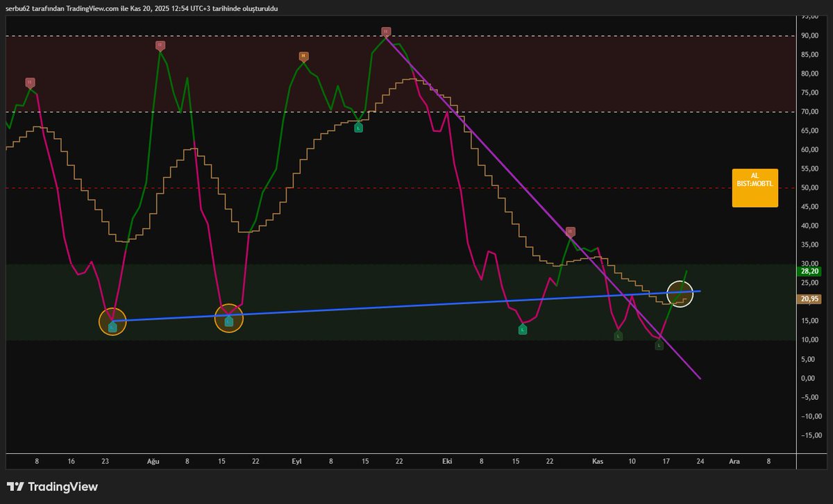Click the 0,00 price axis label
This screenshot has height=504, width=833.
[809, 378]
